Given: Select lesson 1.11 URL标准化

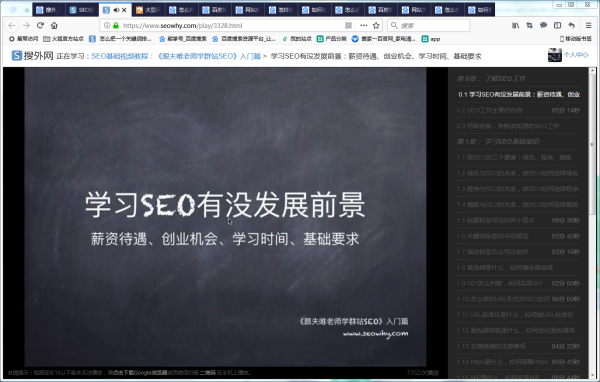Looking at the screenshot, I should click(519, 314).
